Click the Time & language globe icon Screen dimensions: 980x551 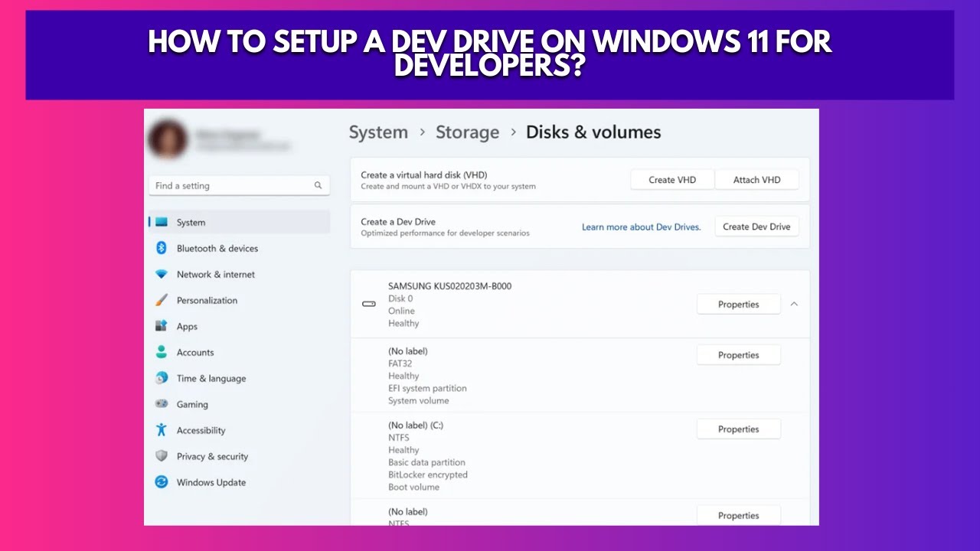point(162,378)
